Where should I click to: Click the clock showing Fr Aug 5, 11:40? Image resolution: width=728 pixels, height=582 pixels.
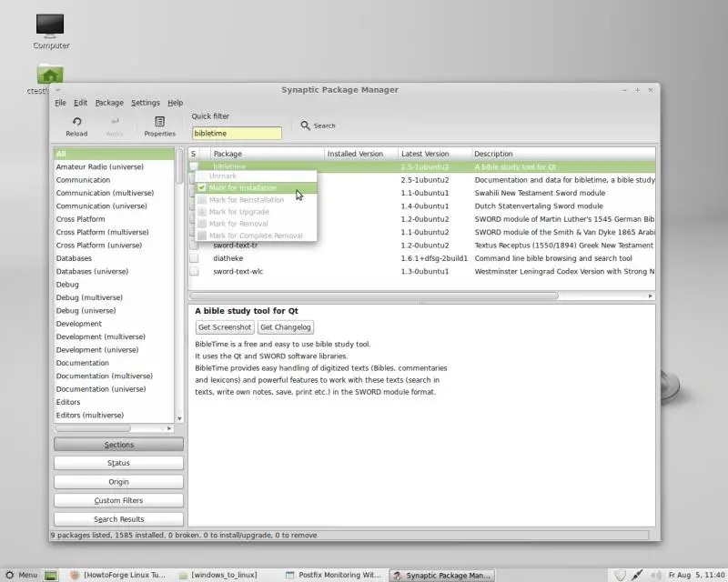click(x=696, y=575)
